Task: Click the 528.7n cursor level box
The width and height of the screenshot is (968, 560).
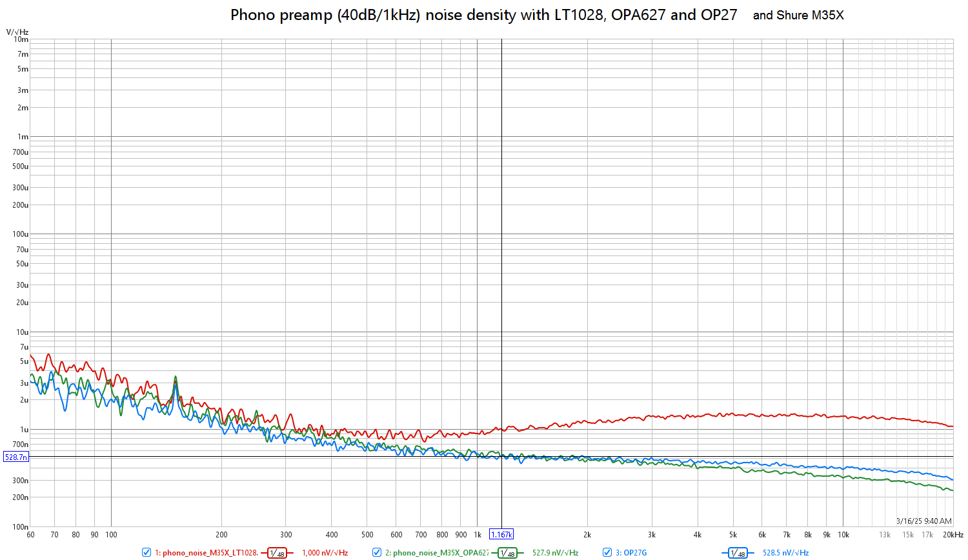Action: 16,457
